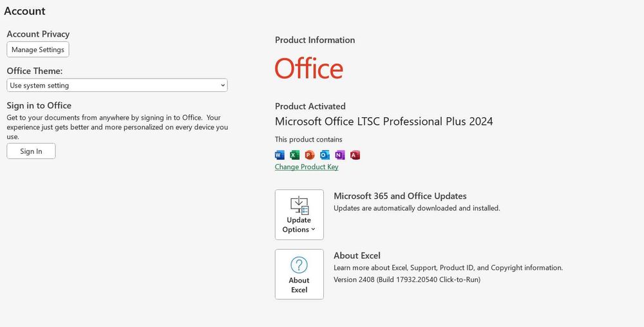Image resolution: width=644 pixels, height=327 pixels.
Task: Click the Product Activated label
Action: coord(310,106)
